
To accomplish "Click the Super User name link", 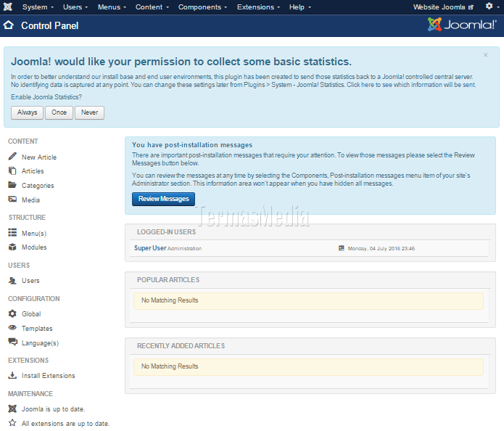I will (150, 248).
